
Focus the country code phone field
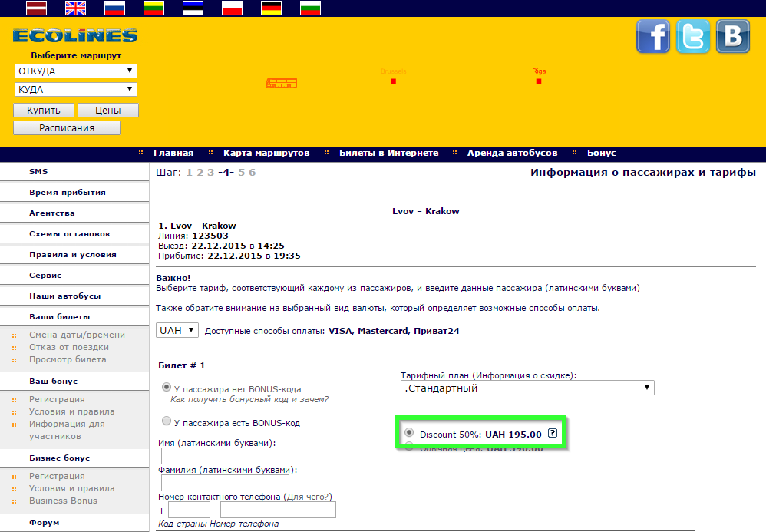pos(189,510)
